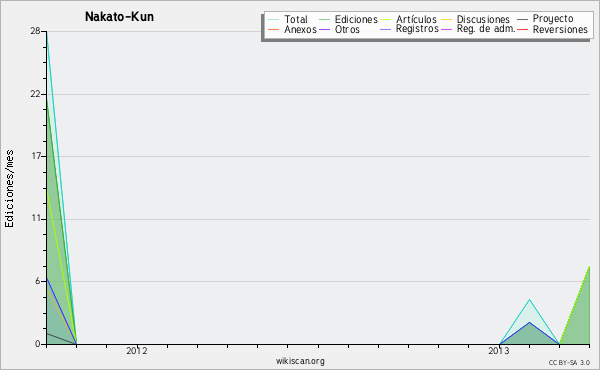Click the 11 y-axis value

click(36, 218)
